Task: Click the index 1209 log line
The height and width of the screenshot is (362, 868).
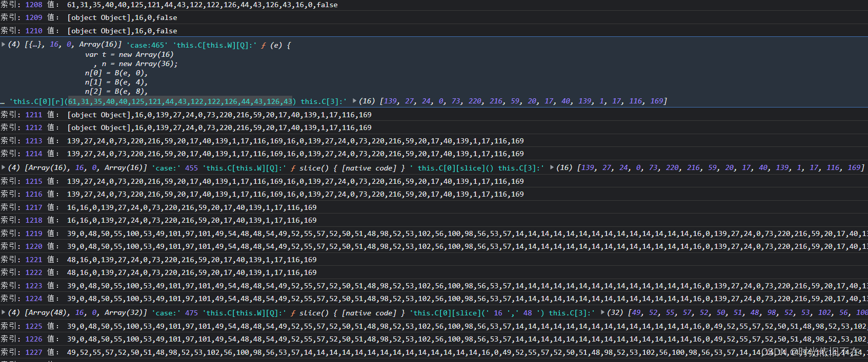Action: click(x=434, y=17)
